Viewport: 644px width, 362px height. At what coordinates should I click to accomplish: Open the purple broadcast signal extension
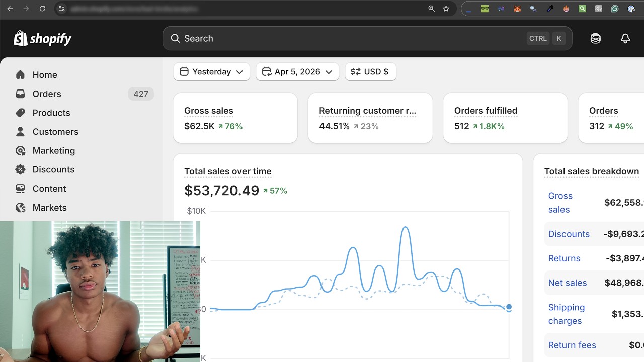click(501, 9)
